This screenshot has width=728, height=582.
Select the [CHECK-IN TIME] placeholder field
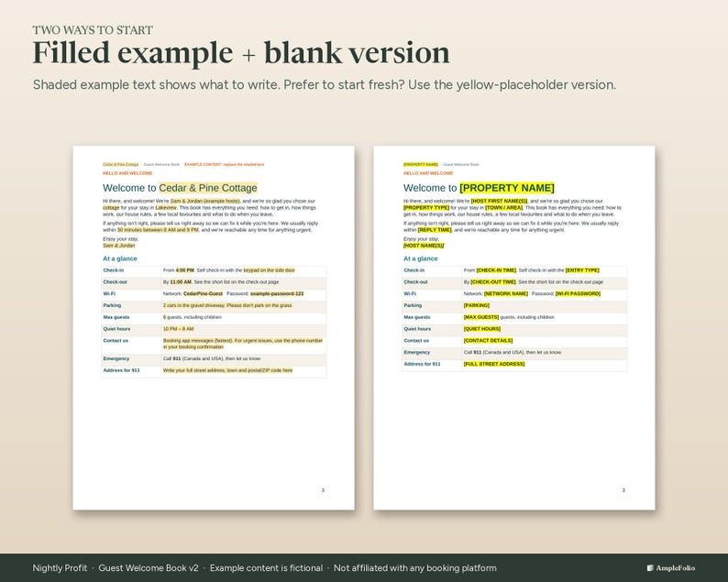pos(496,270)
